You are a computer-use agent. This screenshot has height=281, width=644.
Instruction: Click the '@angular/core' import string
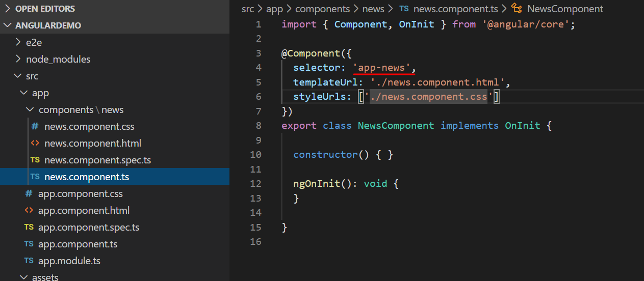click(526, 24)
